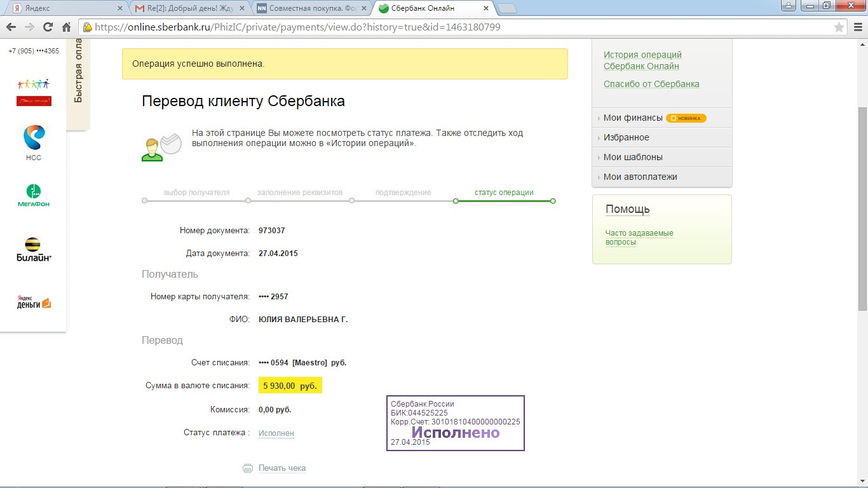Click the commission value 0,00 руб.

pos(275,410)
